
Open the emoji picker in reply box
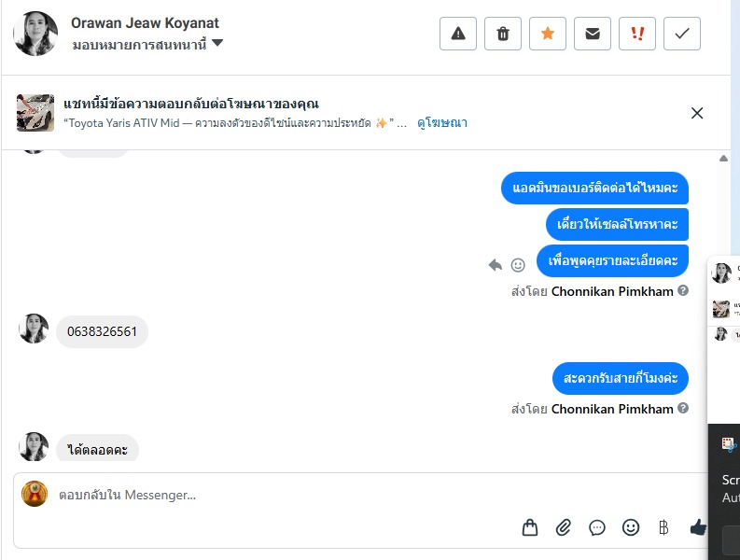(631, 528)
